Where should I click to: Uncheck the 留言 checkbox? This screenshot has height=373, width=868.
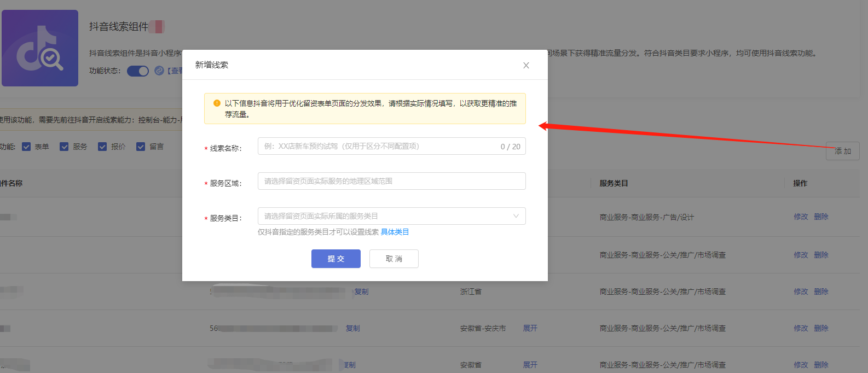point(141,147)
